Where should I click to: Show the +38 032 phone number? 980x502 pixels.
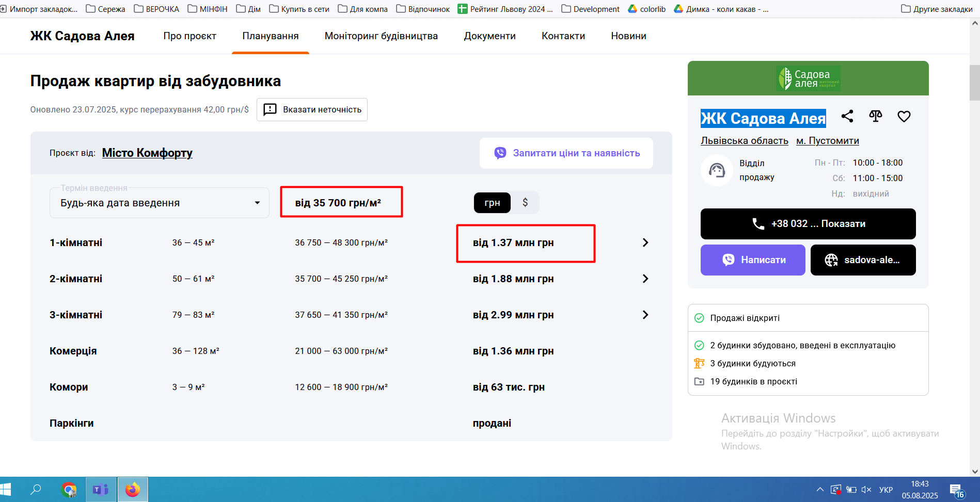(808, 224)
